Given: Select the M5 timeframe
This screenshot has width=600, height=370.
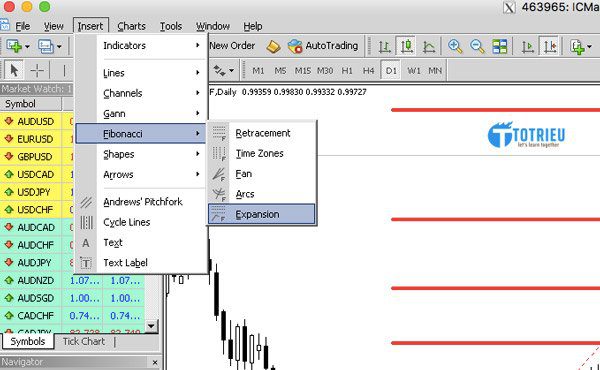Looking at the screenshot, I should click(x=280, y=71).
